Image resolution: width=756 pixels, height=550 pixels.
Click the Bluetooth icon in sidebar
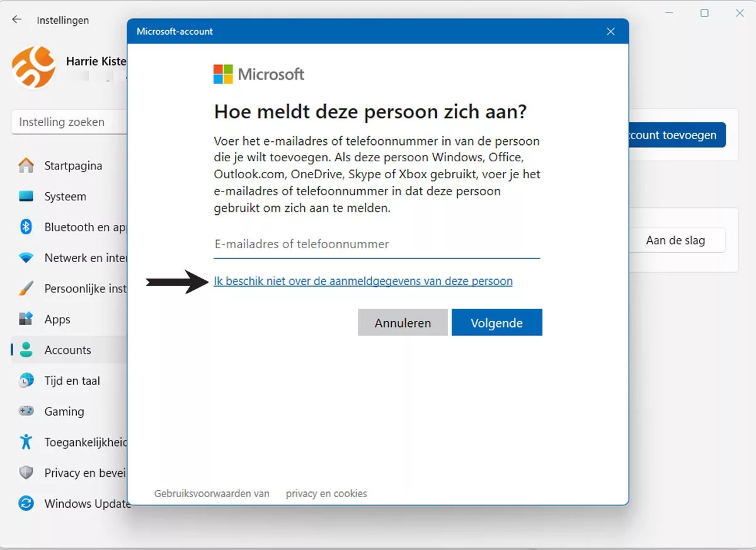tap(26, 227)
